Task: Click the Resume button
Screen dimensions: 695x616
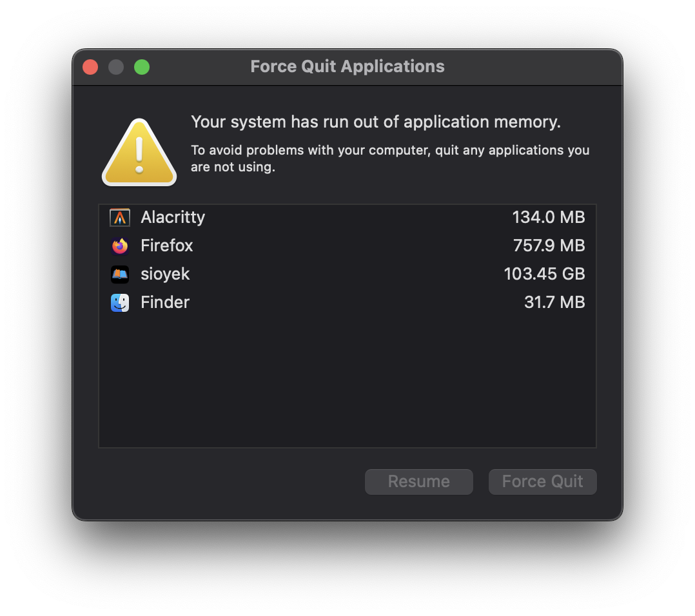Action: 418,481
